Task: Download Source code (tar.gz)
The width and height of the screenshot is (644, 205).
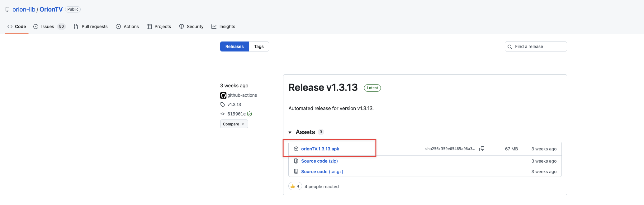Action: 322,172
